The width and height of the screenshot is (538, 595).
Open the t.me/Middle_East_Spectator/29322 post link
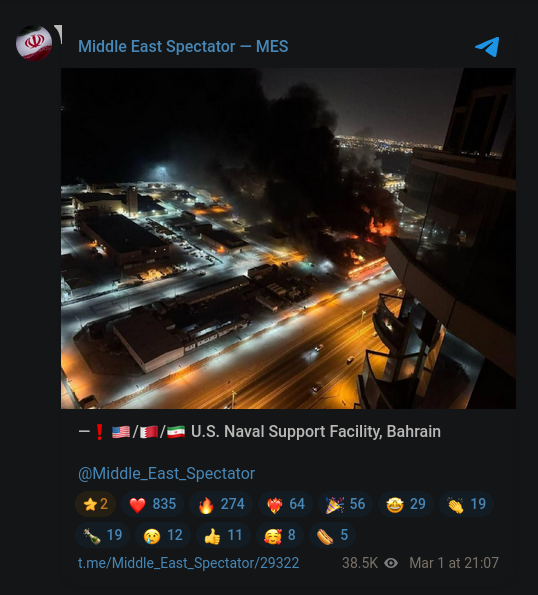188,563
